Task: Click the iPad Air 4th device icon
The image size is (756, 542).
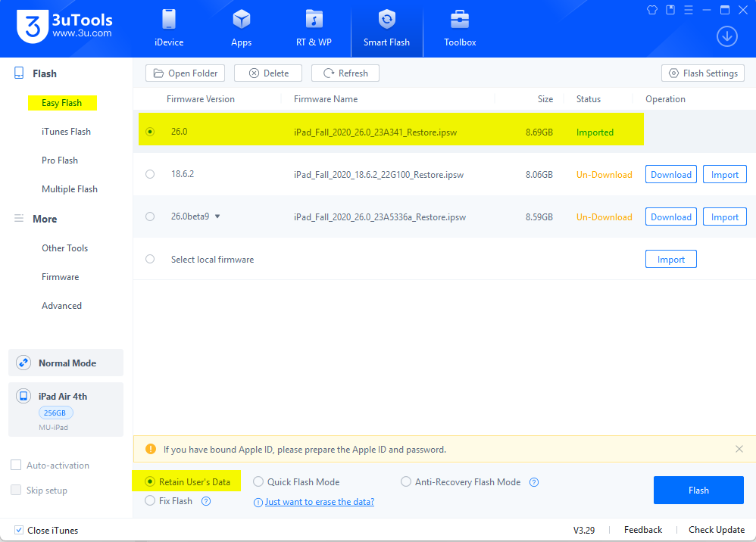Action: pyautogui.click(x=23, y=396)
